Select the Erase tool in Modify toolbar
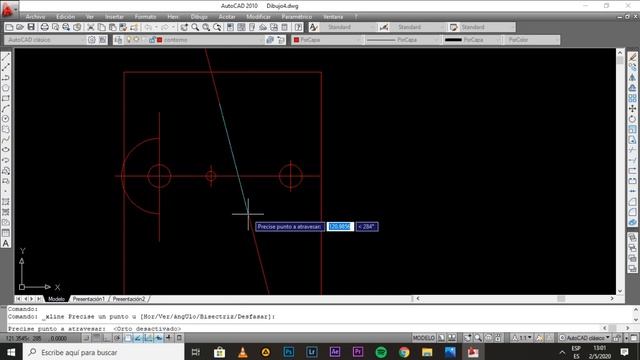Screen dimensions: 640x360 (x=632, y=57)
